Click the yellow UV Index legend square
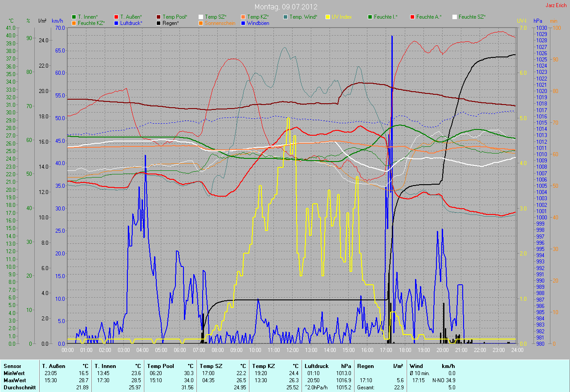Screen dimensions: 570x392 (328, 17)
